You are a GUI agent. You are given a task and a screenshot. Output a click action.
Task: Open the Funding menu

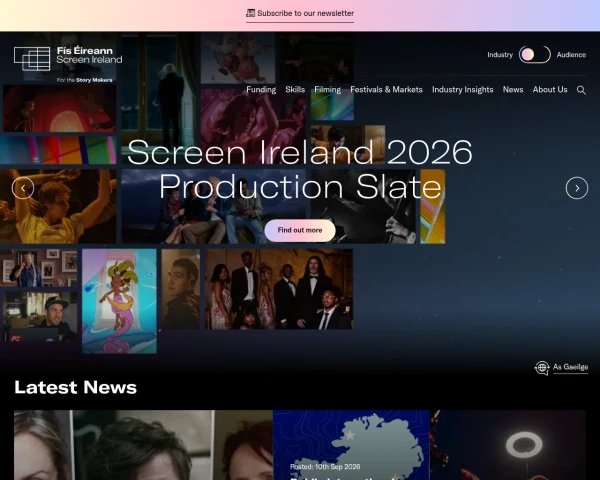click(x=261, y=90)
